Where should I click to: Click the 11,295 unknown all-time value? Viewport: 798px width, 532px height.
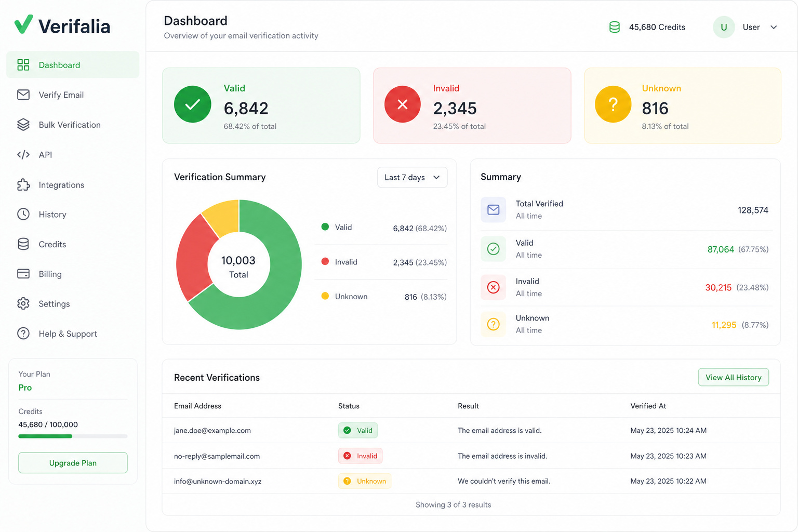click(x=724, y=325)
